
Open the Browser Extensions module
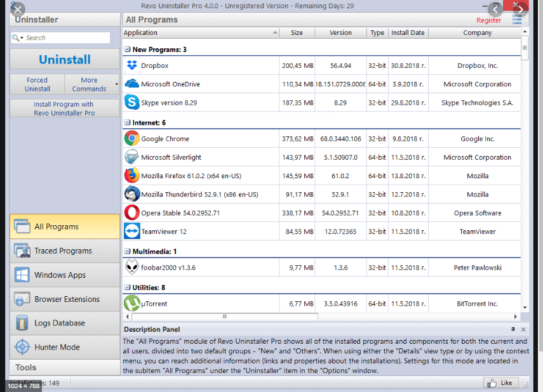[65, 299]
